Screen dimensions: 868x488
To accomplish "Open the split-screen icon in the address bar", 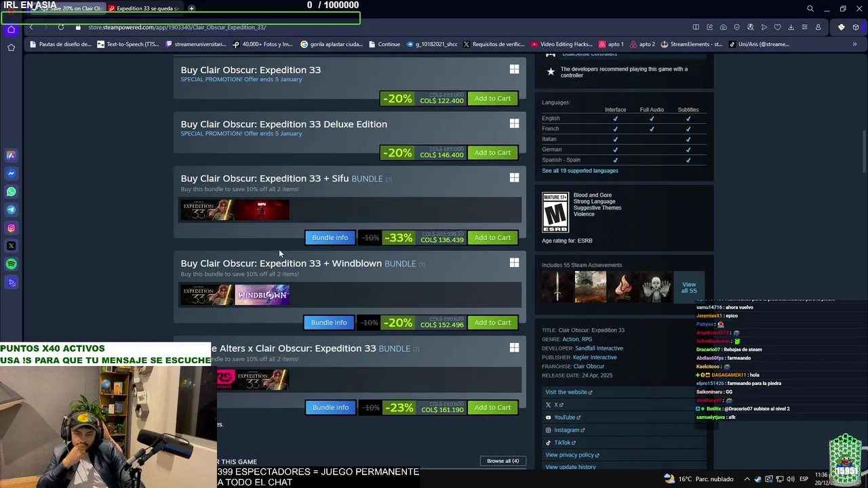I will point(696,27).
